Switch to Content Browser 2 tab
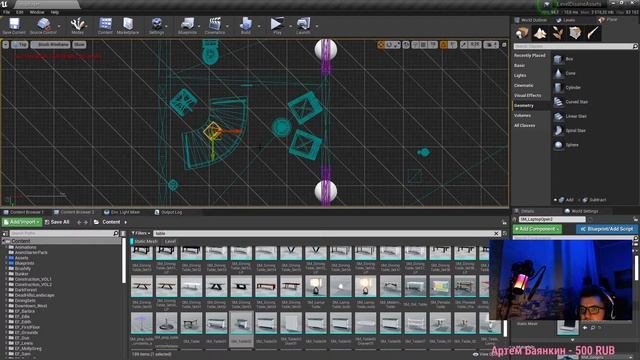640x360 pixels. (x=74, y=212)
